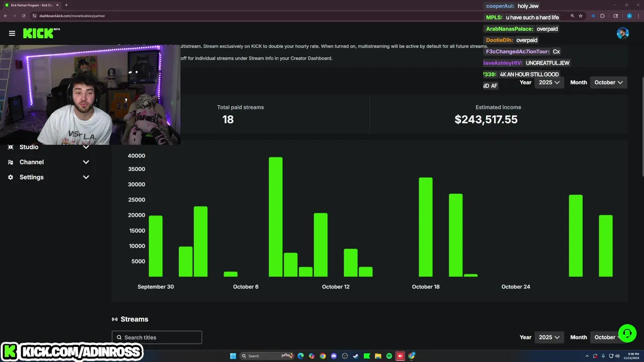Open Spotify from the taskbar
Viewport: 644px width, 362px height.
click(389, 356)
